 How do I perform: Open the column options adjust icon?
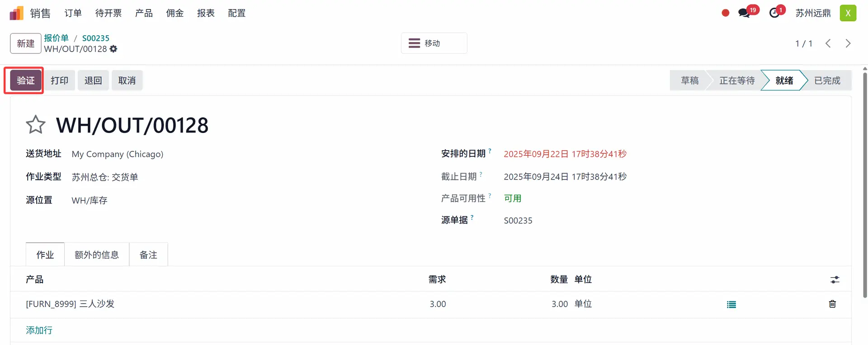tap(835, 280)
